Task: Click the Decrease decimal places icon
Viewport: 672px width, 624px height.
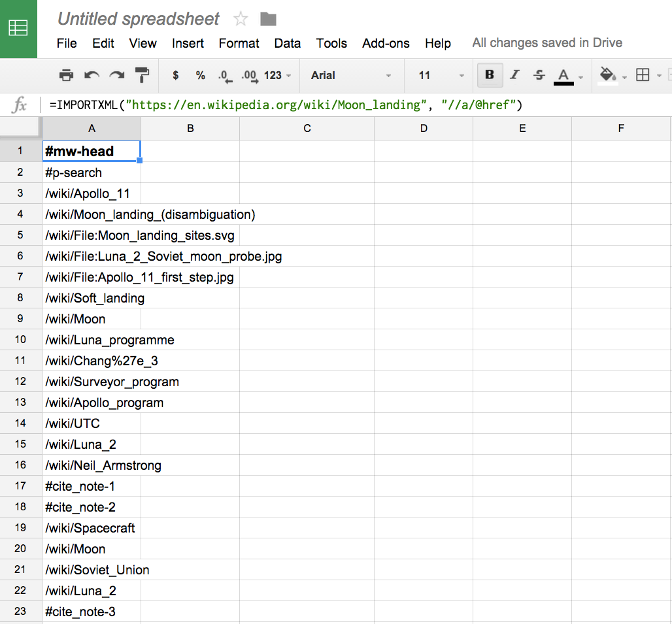Action: click(x=224, y=75)
